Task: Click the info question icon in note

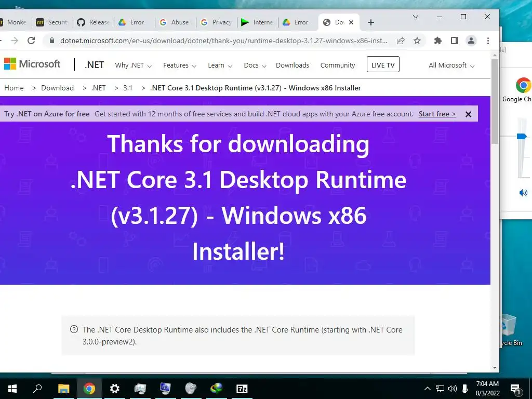Action: [x=74, y=329]
